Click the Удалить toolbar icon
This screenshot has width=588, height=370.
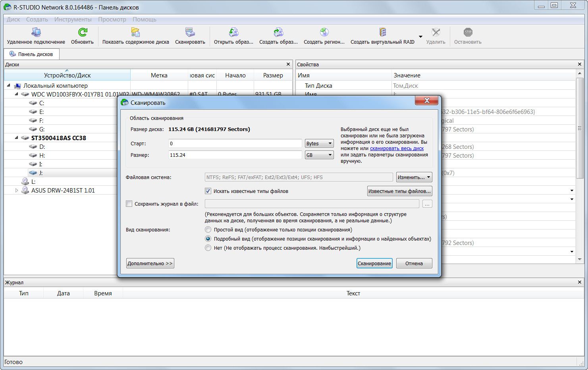click(x=436, y=32)
